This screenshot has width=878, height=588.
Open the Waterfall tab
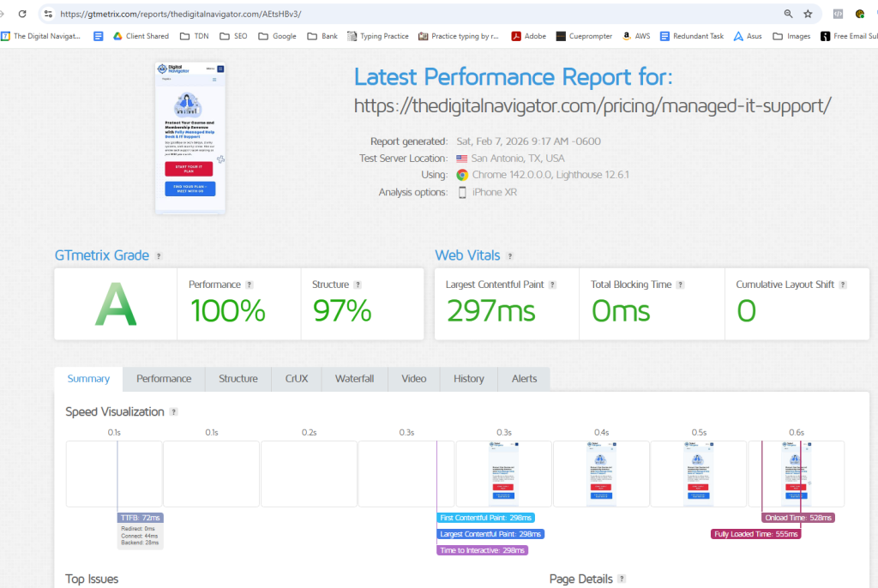[x=354, y=379]
